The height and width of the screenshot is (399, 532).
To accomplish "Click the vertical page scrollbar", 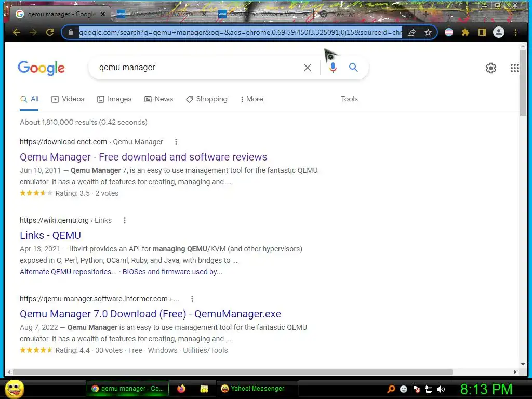I will coord(523,83).
